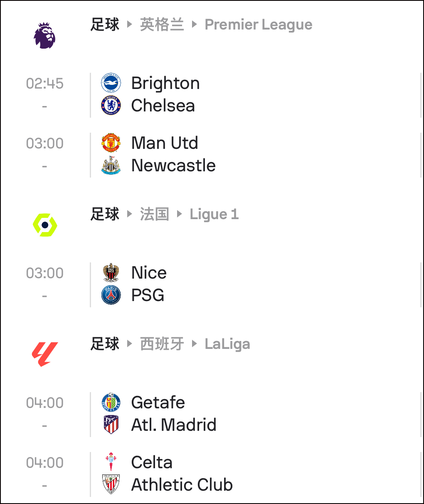Click the Nice club crest

(111, 272)
